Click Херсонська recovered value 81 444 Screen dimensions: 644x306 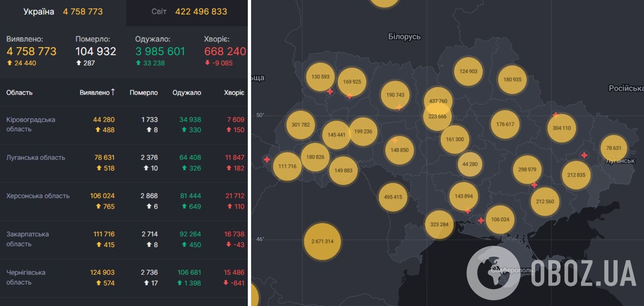[x=190, y=196]
